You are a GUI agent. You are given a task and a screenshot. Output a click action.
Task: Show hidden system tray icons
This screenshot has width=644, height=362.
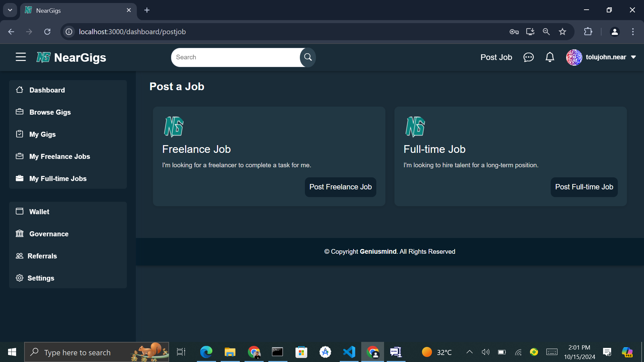point(470,352)
